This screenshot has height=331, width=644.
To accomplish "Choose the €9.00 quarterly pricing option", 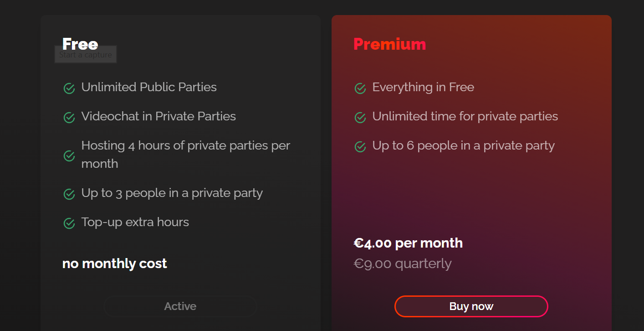I will point(403,264).
